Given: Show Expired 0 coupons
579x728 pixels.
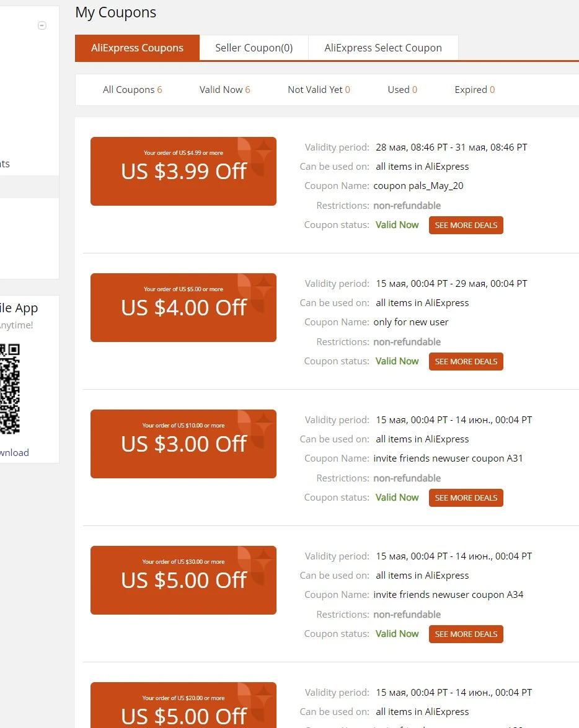Looking at the screenshot, I should coord(474,90).
